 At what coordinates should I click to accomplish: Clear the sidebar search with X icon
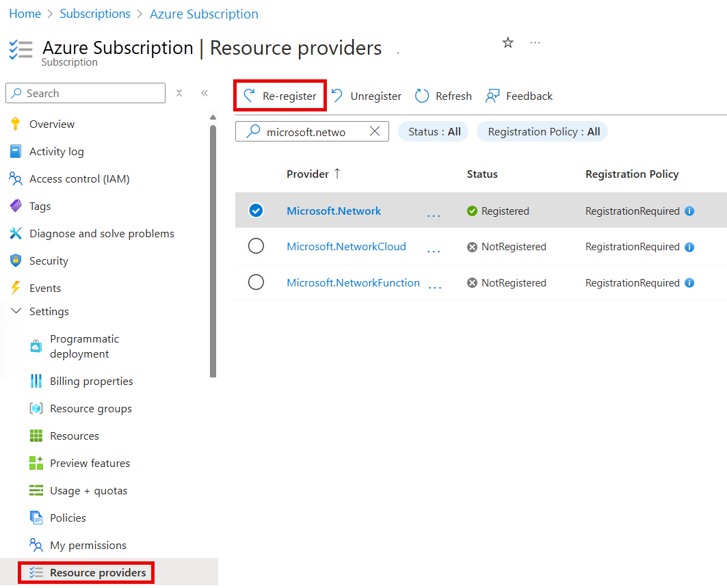click(x=179, y=93)
